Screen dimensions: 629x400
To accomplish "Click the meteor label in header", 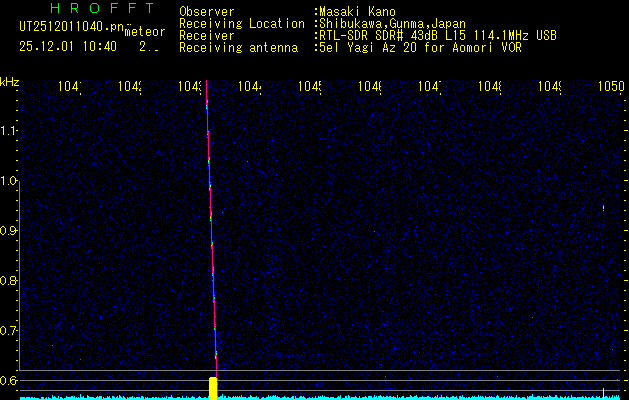I will (x=145, y=32).
